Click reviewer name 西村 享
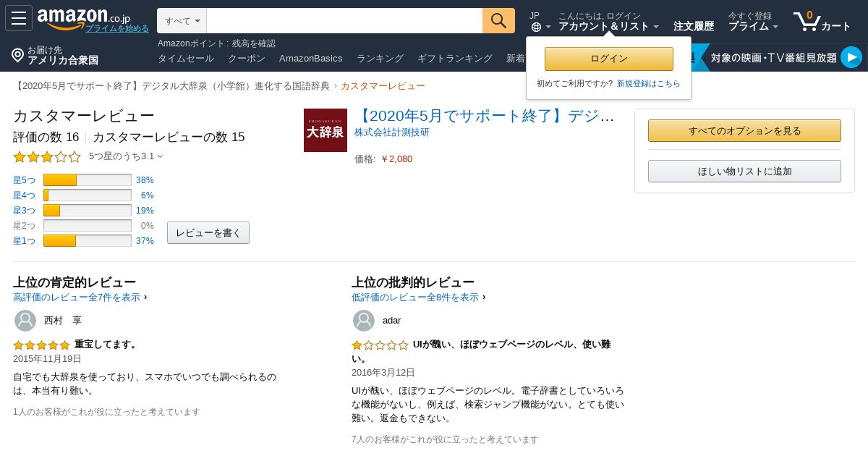Screen dimensions: 868x456 [63, 321]
